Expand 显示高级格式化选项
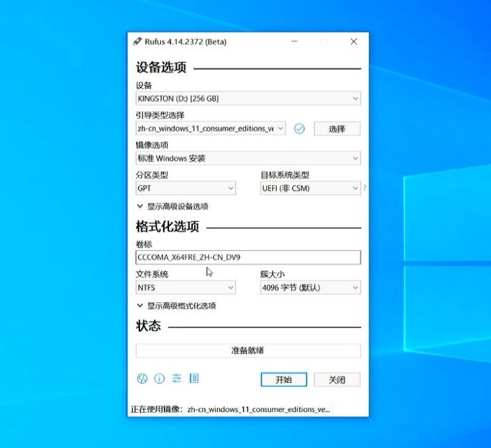The image size is (491, 448). point(176,306)
